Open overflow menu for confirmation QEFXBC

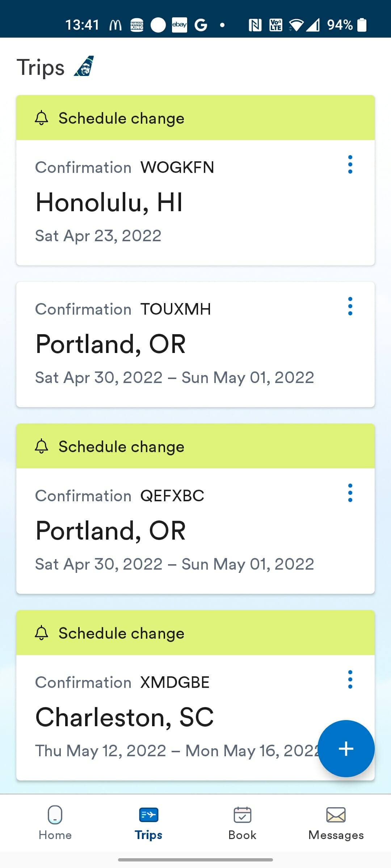(350, 493)
